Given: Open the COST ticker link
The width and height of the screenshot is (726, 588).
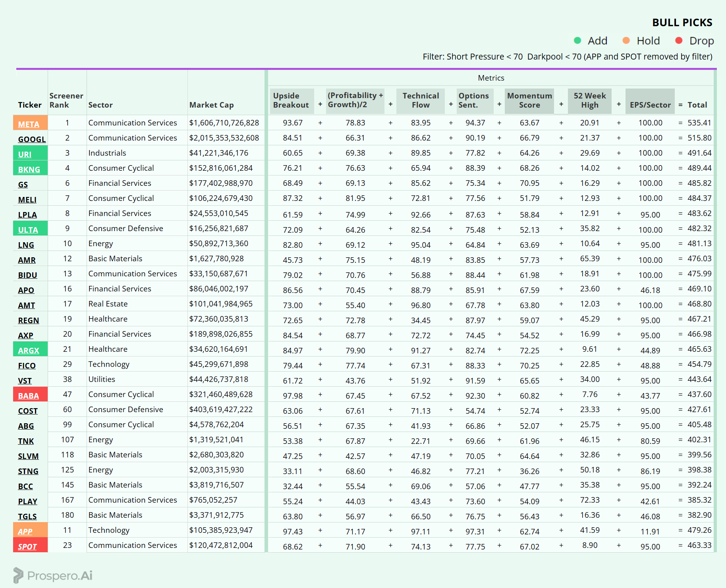Looking at the screenshot, I should 28,411.
